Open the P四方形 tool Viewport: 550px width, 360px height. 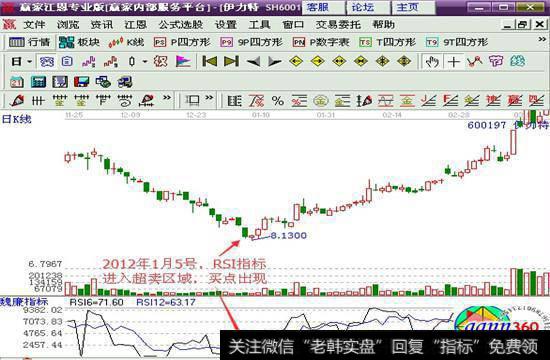pos(182,42)
